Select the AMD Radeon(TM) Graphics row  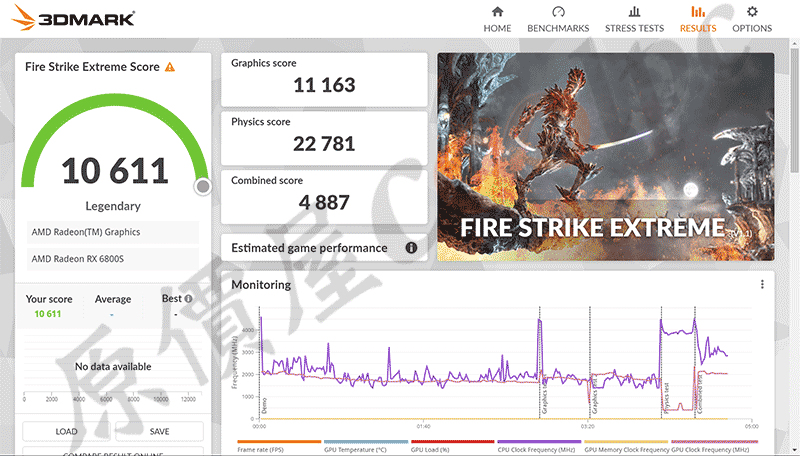tap(113, 232)
